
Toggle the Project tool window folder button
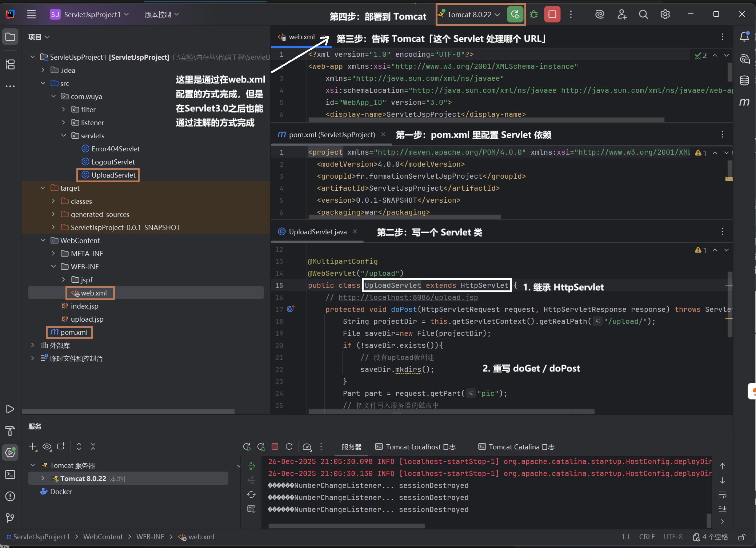[x=10, y=37]
